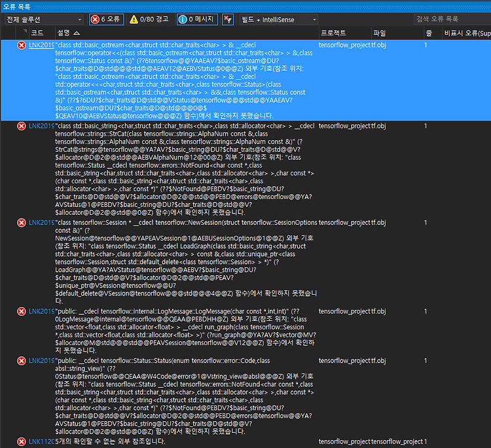Open the 전체 솔루션 scope dropdown
This screenshot has width=491, height=448.
click(x=44, y=20)
